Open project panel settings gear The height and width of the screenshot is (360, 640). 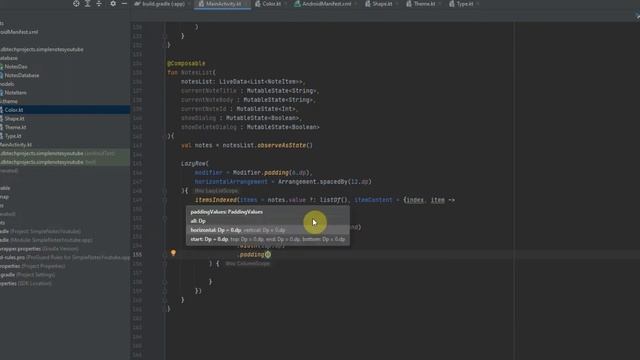click(x=113, y=4)
